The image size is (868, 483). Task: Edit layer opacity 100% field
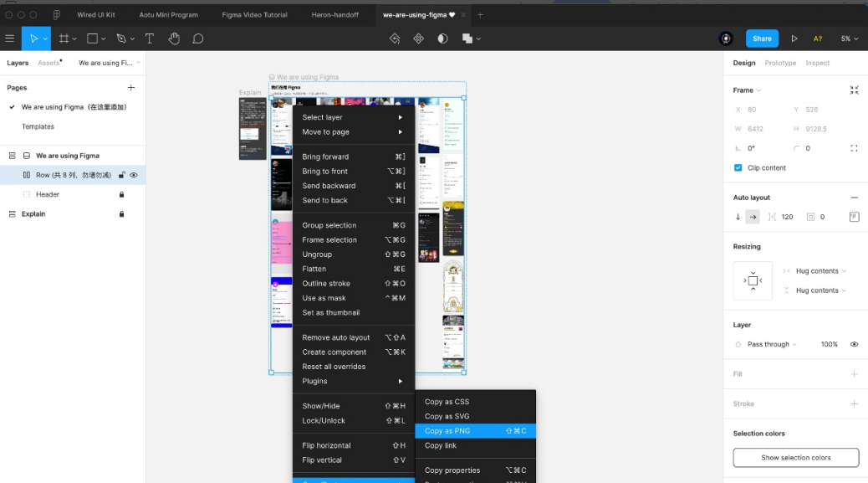[x=829, y=345]
